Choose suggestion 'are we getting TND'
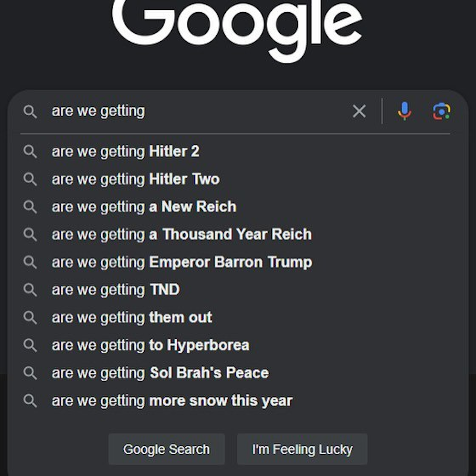 pyautogui.click(x=115, y=290)
